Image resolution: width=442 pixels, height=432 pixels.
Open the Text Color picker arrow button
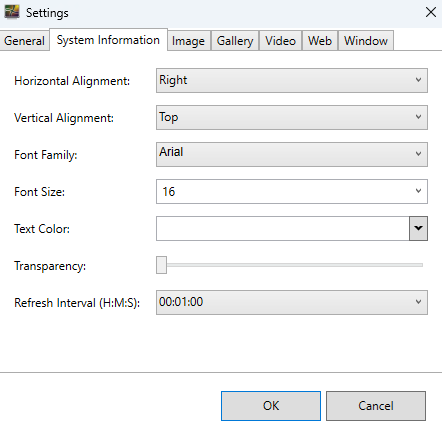(418, 228)
